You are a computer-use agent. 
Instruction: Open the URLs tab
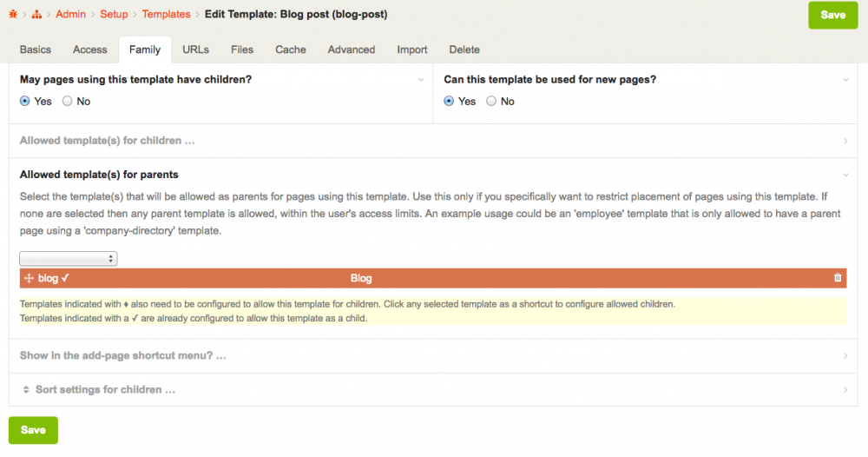coord(195,50)
